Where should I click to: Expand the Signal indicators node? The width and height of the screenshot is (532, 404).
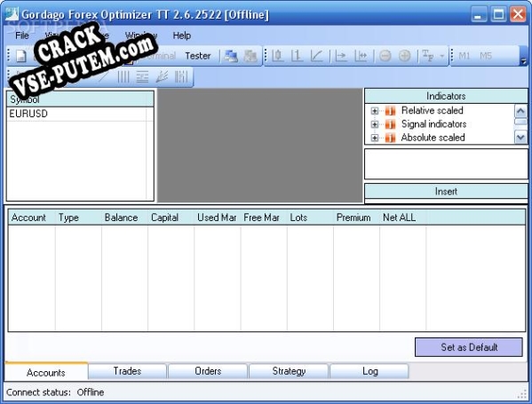click(375, 124)
